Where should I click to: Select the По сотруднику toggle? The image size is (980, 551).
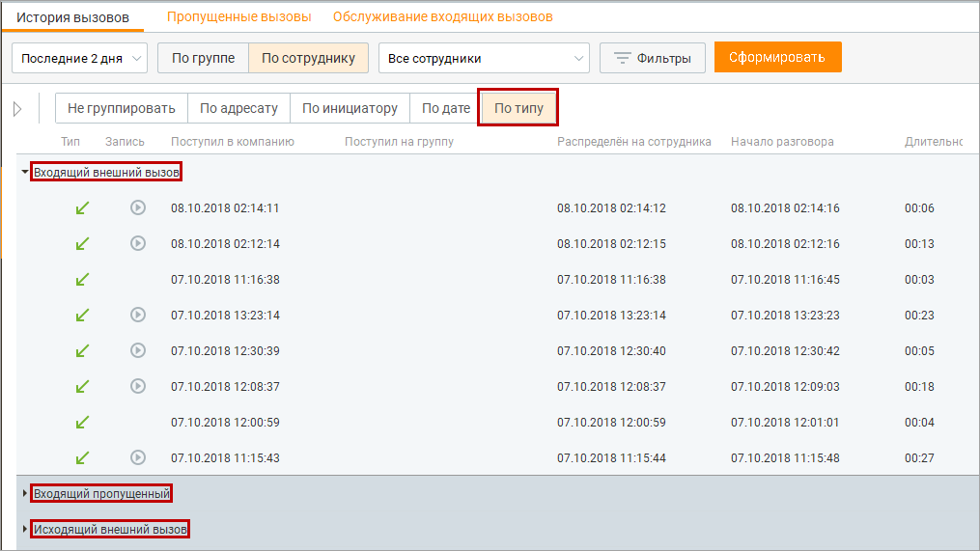(308, 58)
